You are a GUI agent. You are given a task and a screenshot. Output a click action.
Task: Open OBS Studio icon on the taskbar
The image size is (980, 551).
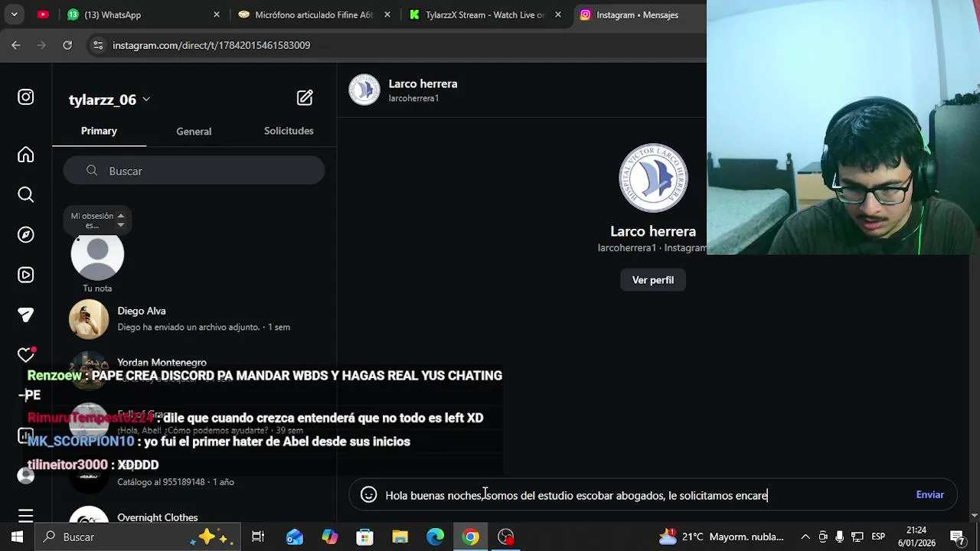pyautogui.click(x=506, y=536)
